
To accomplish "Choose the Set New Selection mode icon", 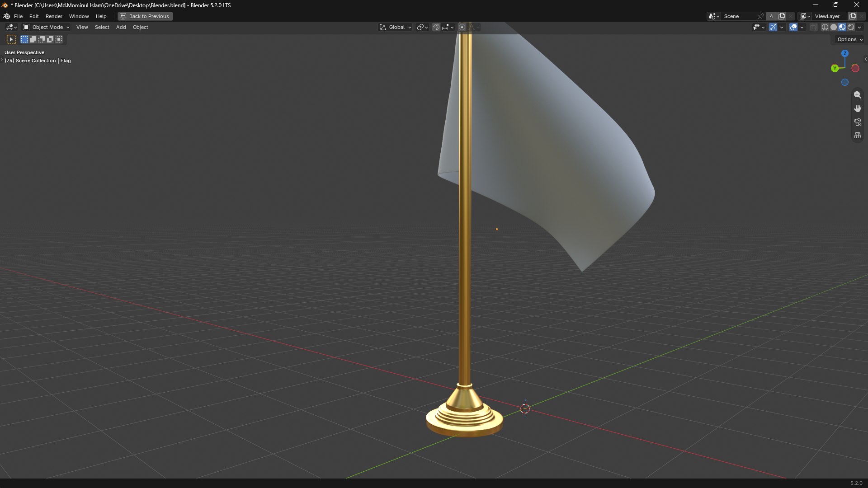I will pyautogui.click(x=24, y=39).
